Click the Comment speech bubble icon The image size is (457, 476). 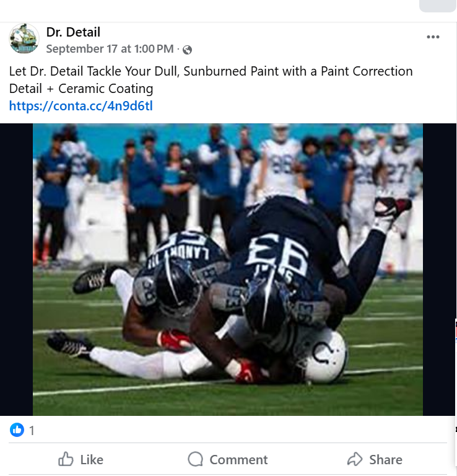195,459
